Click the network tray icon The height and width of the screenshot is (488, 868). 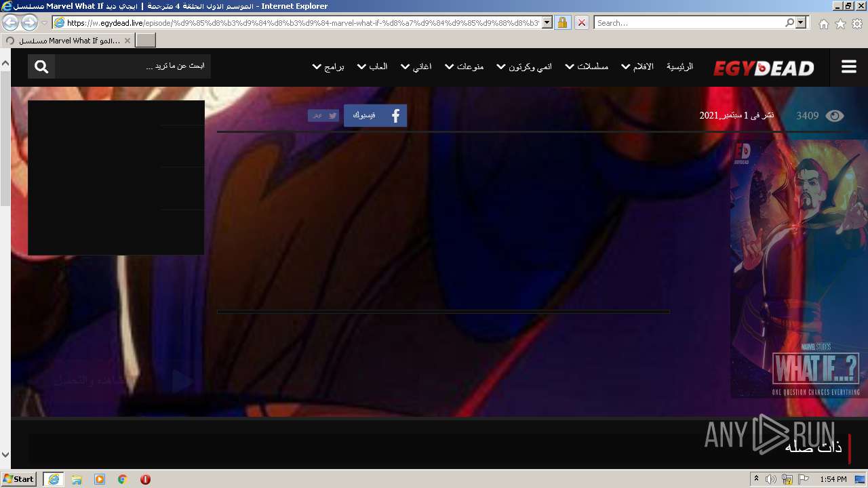coord(787,479)
